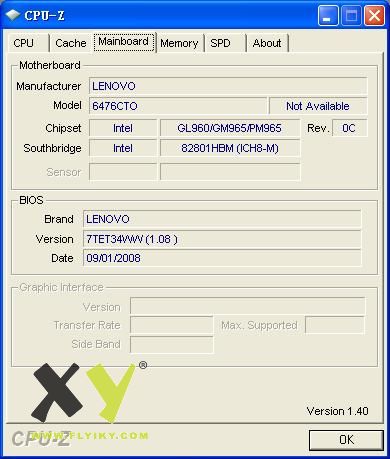Image resolution: width=390 pixels, height=459 pixels.
Task: Click the Rev. value 0C
Action: tap(349, 128)
